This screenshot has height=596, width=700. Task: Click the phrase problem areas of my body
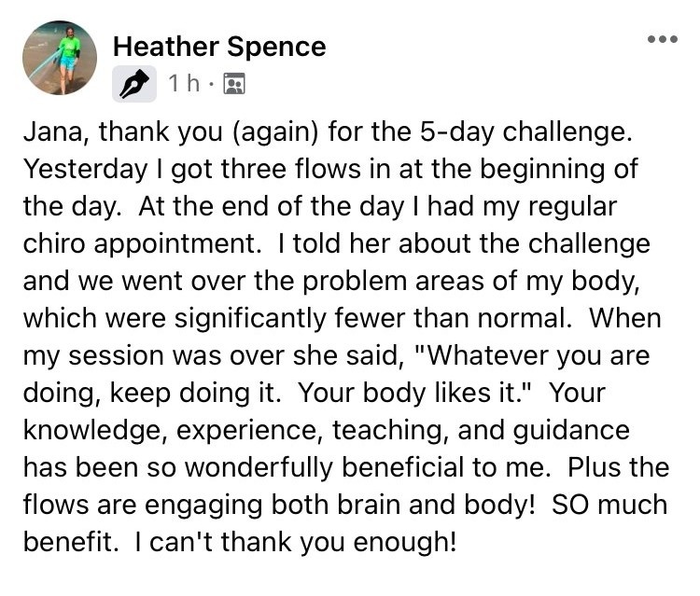click(x=471, y=282)
